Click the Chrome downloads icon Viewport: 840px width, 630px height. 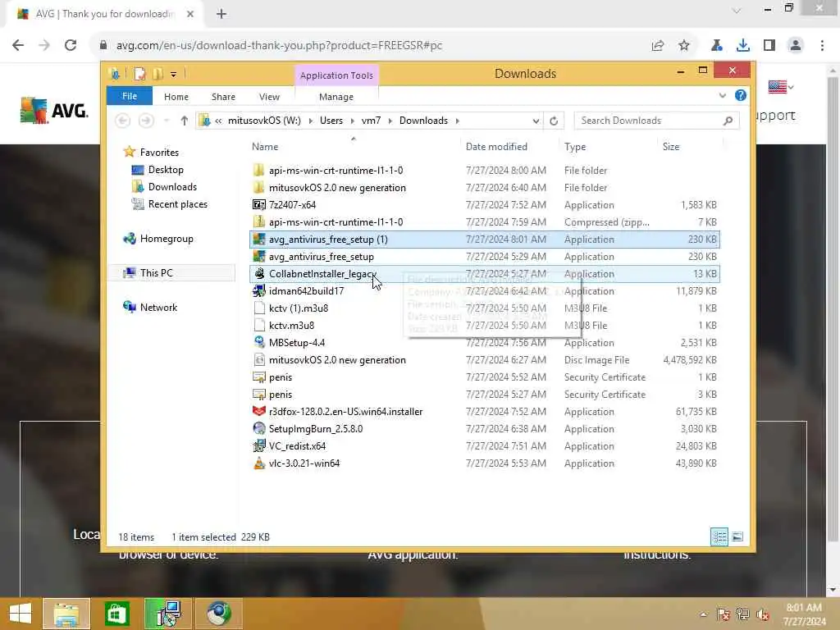743,46
